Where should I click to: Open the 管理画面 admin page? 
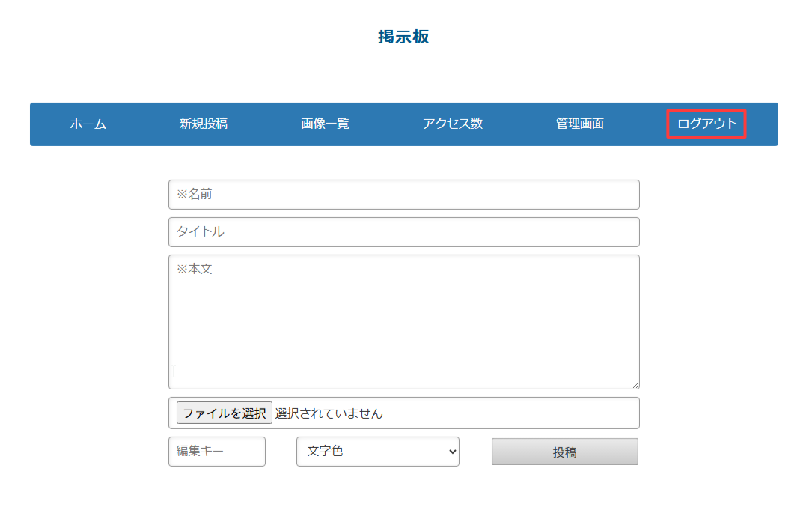coord(580,124)
